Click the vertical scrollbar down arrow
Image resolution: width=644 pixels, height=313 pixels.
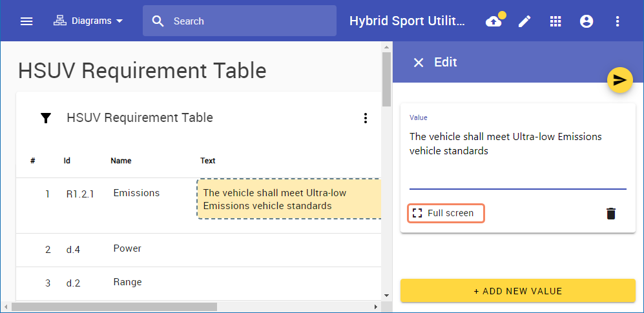[387, 295]
